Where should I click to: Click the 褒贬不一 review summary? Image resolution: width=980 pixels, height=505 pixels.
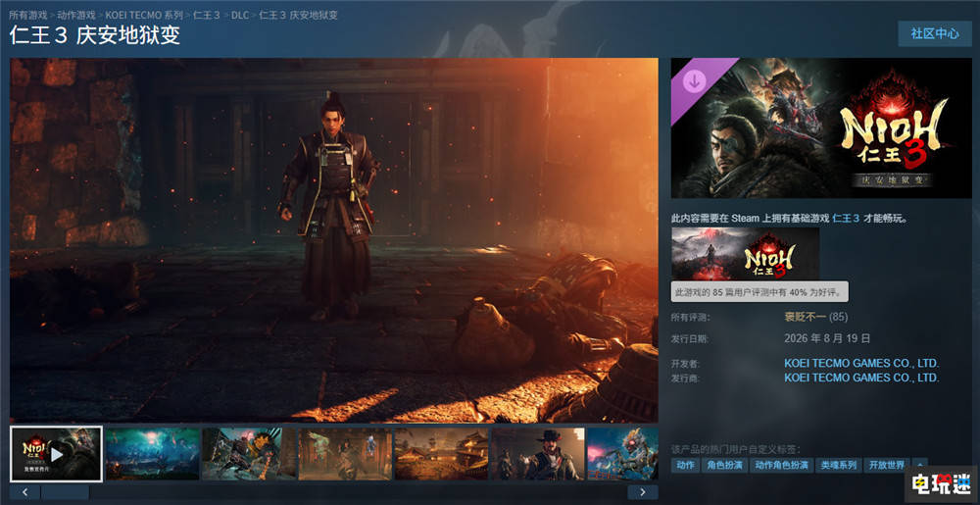tap(805, 318)
